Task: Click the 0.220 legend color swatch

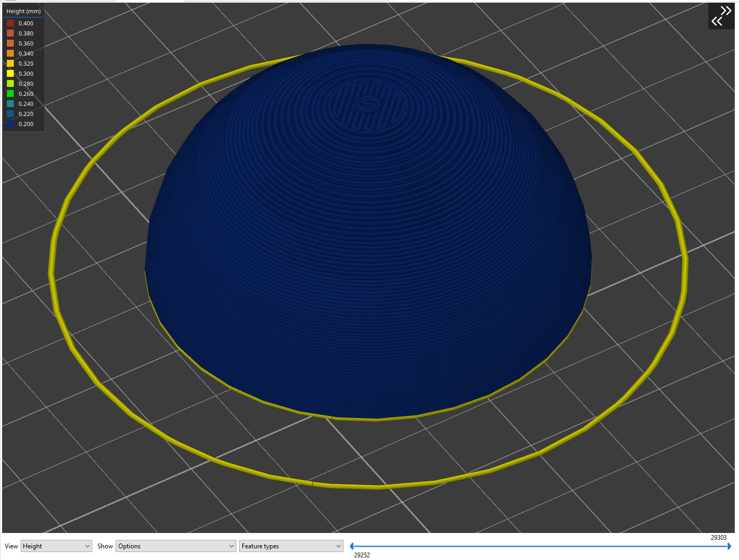Action: (10, 114)
